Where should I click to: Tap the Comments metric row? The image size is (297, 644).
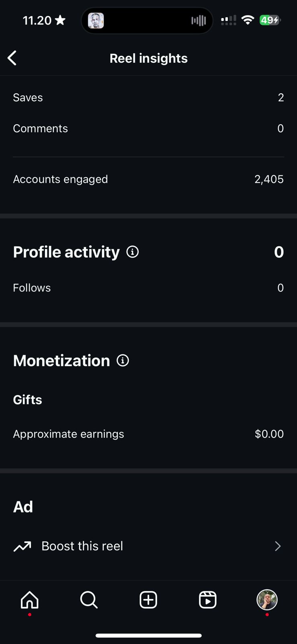tap(148, 128)
